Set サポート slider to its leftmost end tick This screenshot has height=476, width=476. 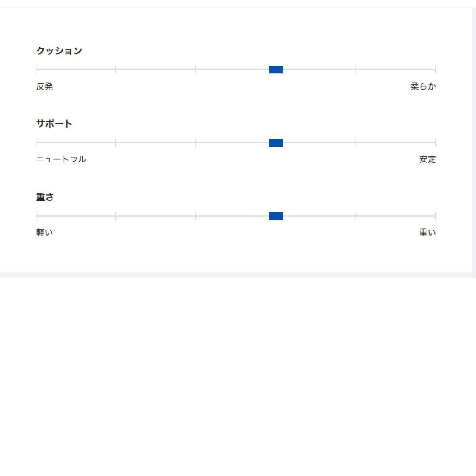click(x=36, y=143)
